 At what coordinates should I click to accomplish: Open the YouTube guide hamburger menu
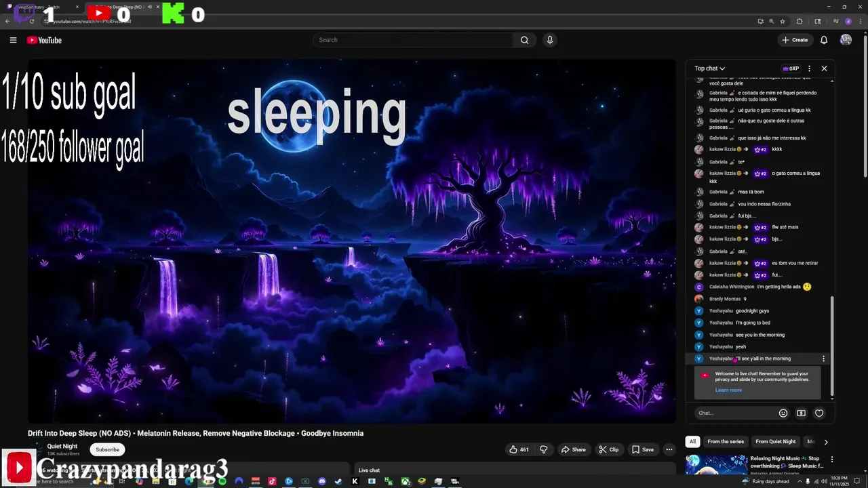point(13,40)
